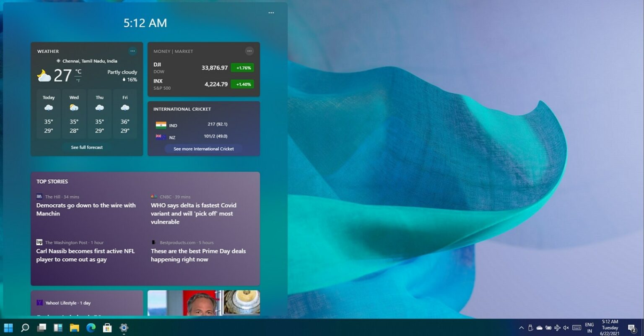Open the Start menu
The height and width of the screenshot is (336, 644).
click(8, 328)
